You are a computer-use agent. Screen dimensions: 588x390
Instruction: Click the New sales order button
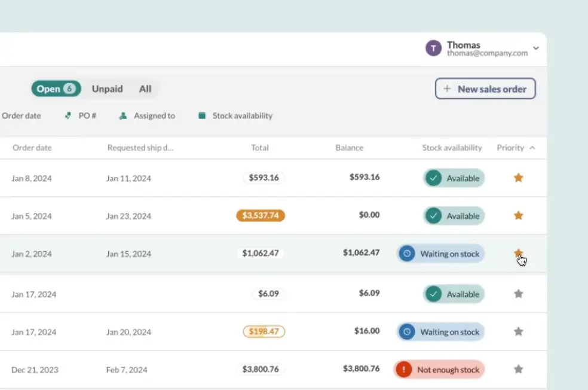pos(485,89)
